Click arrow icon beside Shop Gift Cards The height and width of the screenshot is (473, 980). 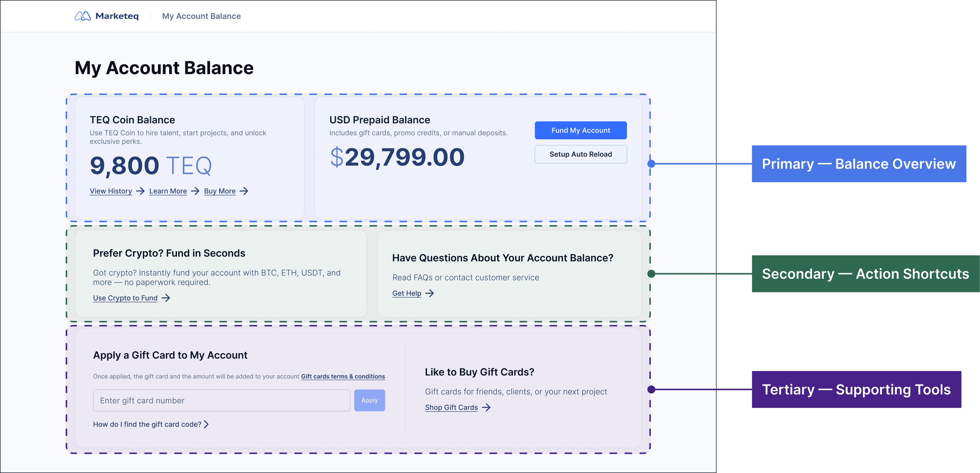[x=486, y=408]
